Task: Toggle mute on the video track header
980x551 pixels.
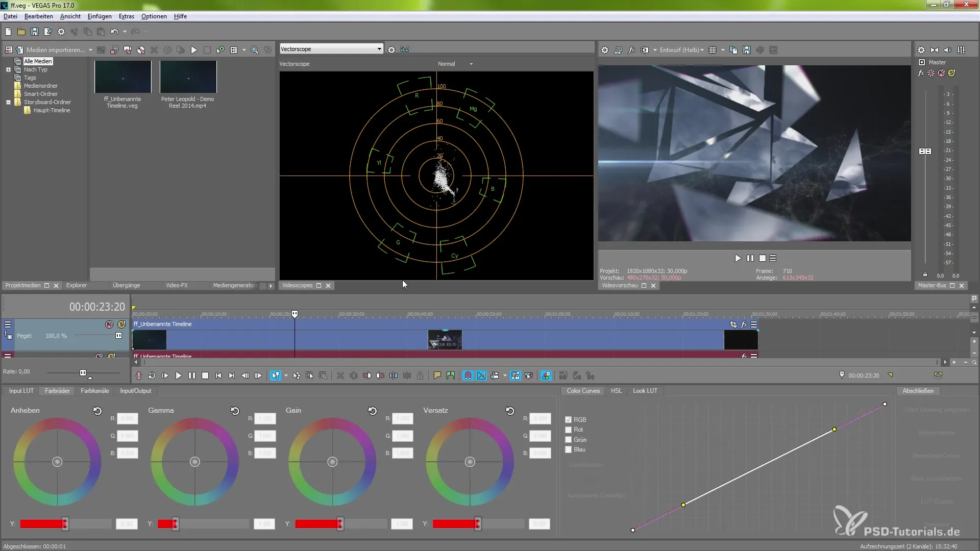Action: (109, 324)
